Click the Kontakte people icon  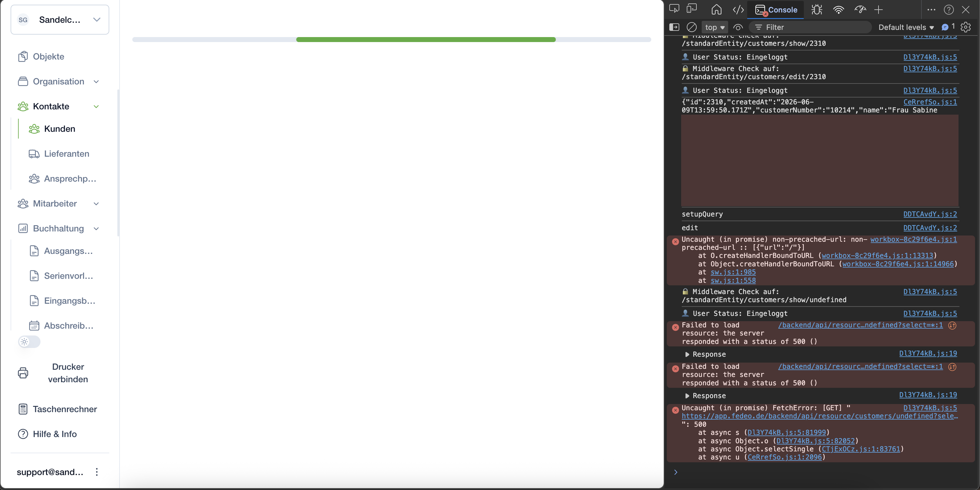click(x=23, y=106)
